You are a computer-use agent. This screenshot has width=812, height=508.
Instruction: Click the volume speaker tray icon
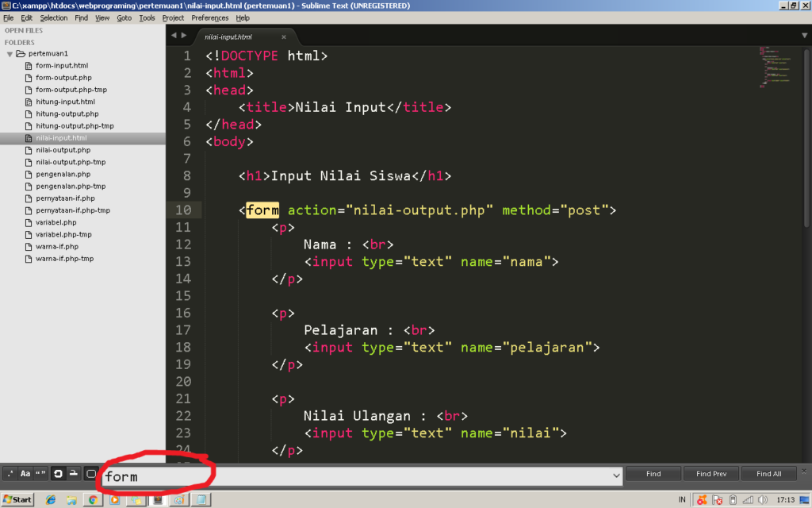pos(763,500)
